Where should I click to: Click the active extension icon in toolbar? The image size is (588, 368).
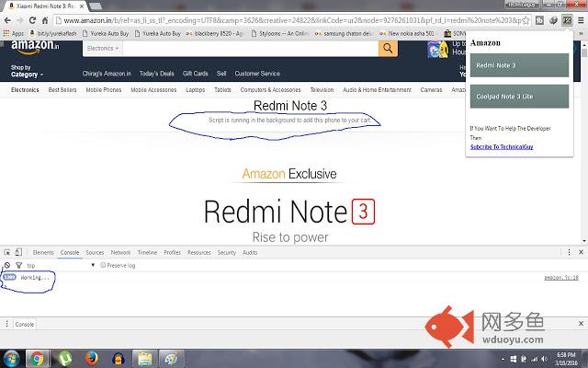(x=567, y=20)
